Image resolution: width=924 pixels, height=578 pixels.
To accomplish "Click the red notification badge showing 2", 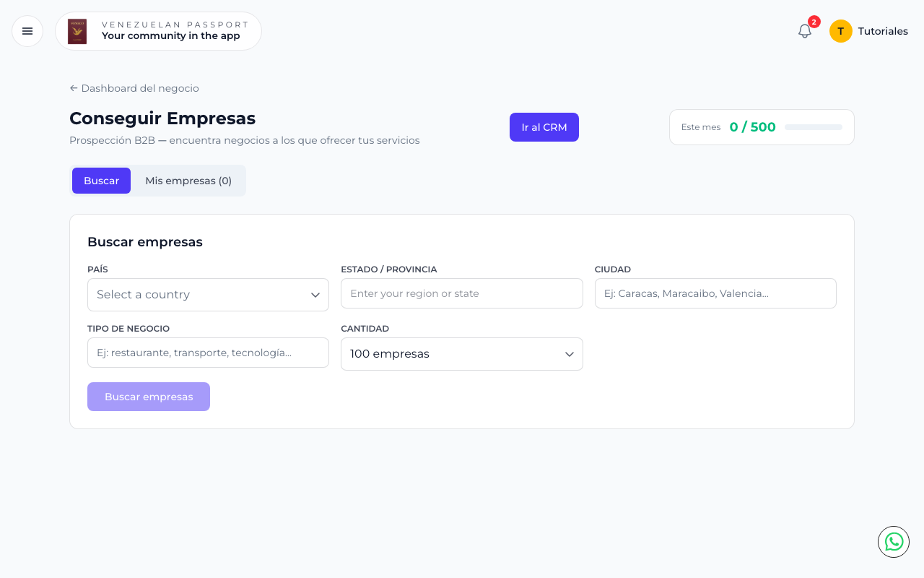I will (x=814, y=22).
